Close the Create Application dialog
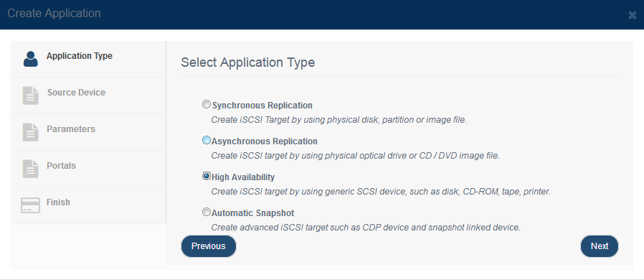This screenshot has height=280, width=644. pyautogui.click(x=632, y=15)
